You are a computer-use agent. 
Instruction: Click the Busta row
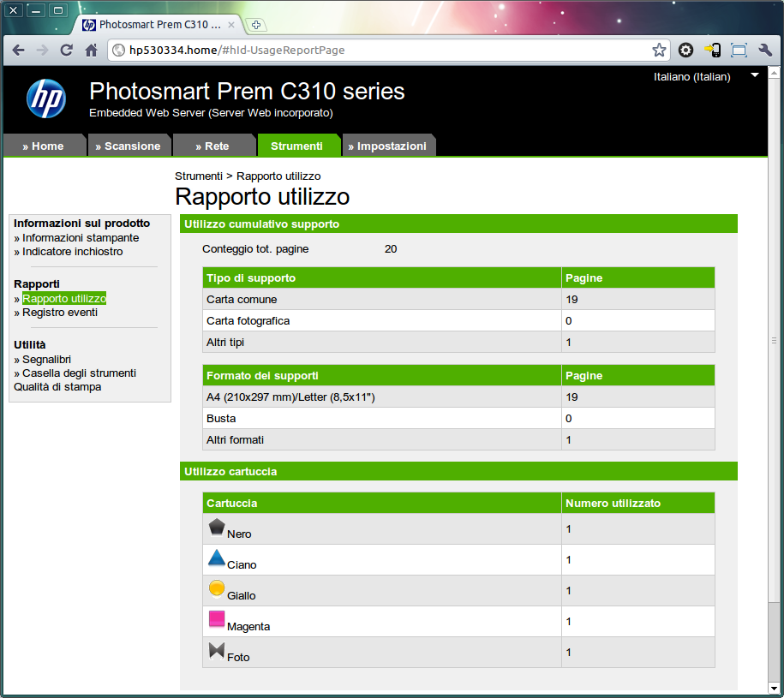458,419
